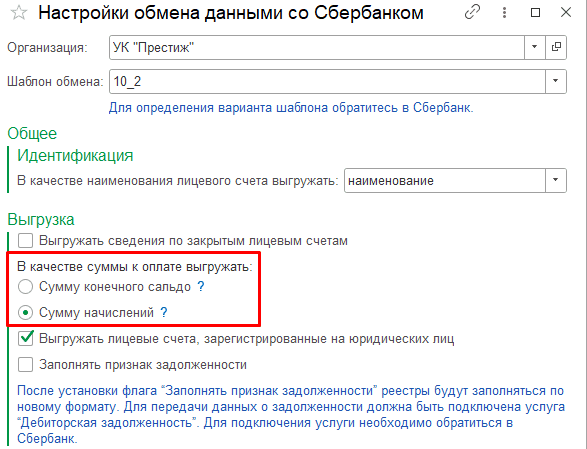Enable the export of closed personal accounts
The image size is (587, 449).
tap(25, 240)
